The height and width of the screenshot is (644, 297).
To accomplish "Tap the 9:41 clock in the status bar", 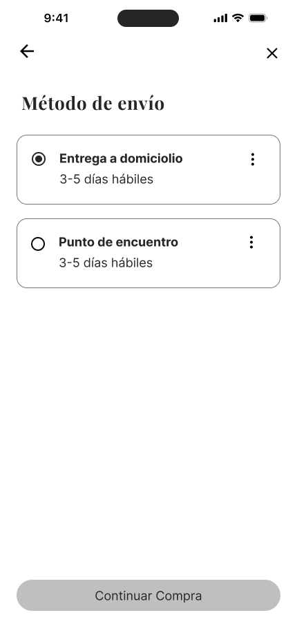I will coord(56,18).
